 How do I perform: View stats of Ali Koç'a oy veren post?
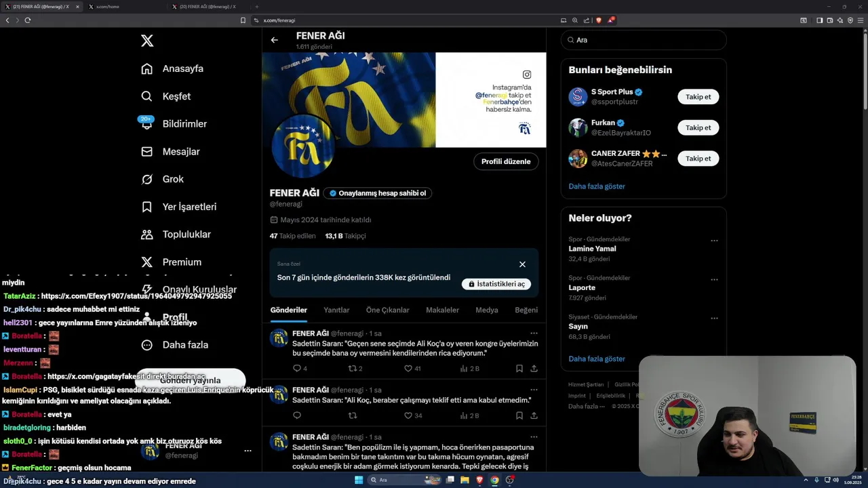469,369
